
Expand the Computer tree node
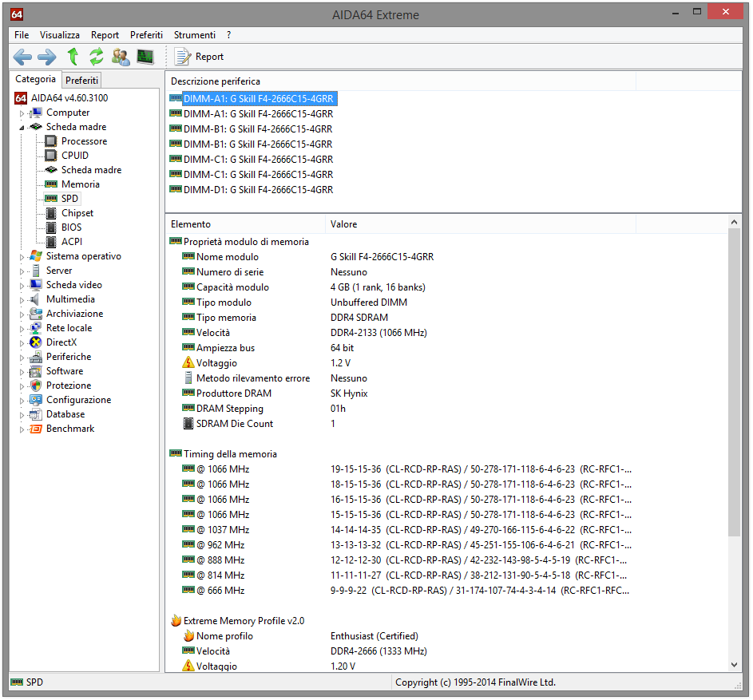pos(21,113)
